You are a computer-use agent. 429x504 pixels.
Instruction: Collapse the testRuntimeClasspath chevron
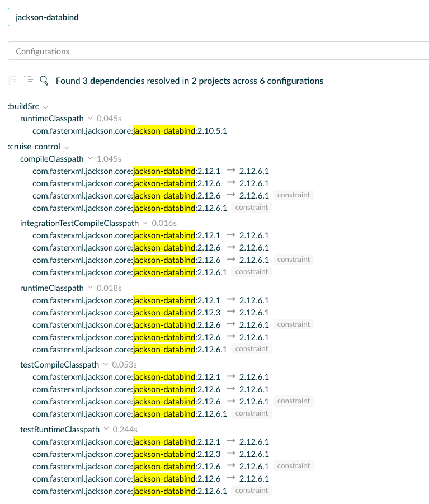coord(106,429)
